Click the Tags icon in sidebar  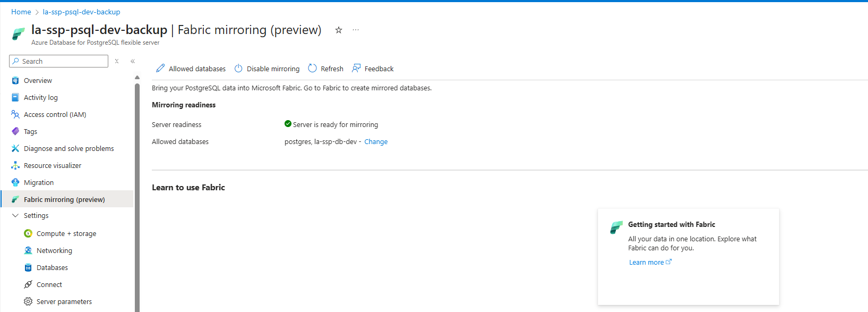click(15, 132)
